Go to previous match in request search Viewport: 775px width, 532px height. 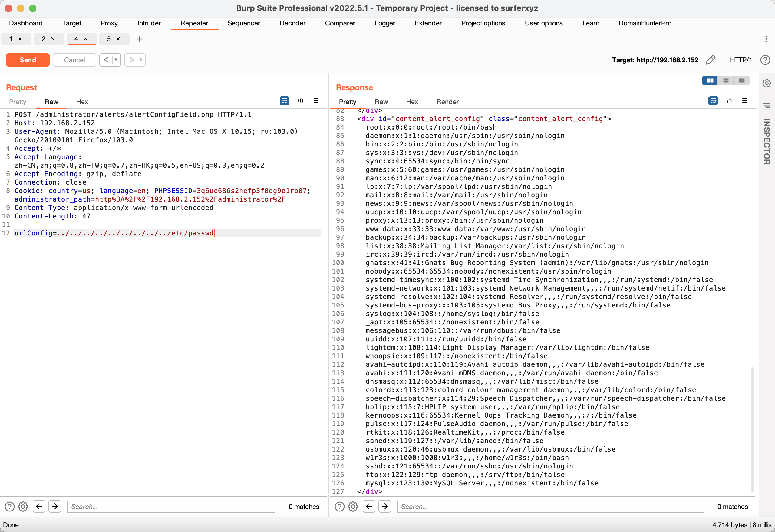coord(39,507)
